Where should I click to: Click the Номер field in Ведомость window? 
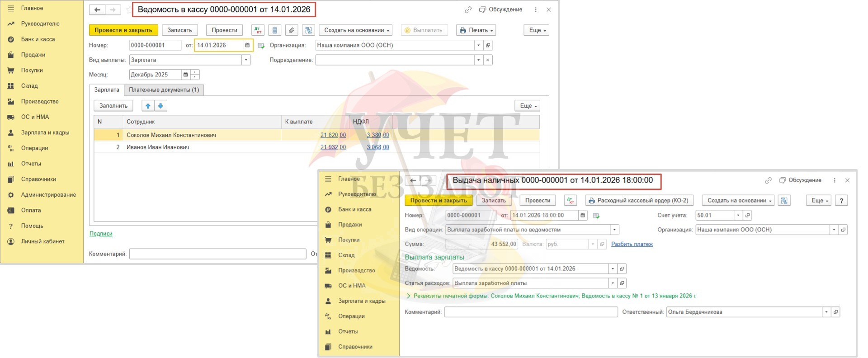pos(155,45)
